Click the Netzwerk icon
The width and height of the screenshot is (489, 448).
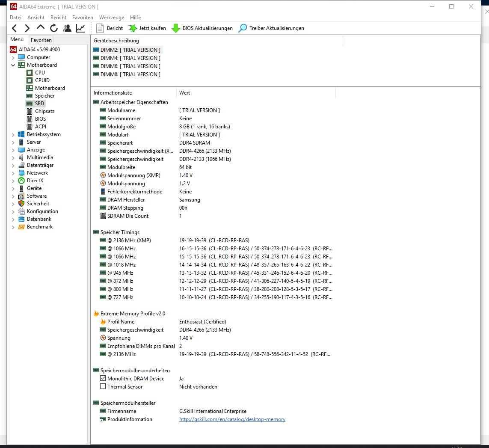pyautogui.click(x=21, y=173)
